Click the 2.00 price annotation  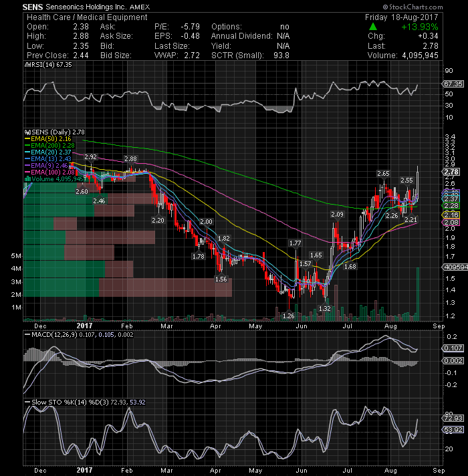pyautogui.click(x=206, y=221)
